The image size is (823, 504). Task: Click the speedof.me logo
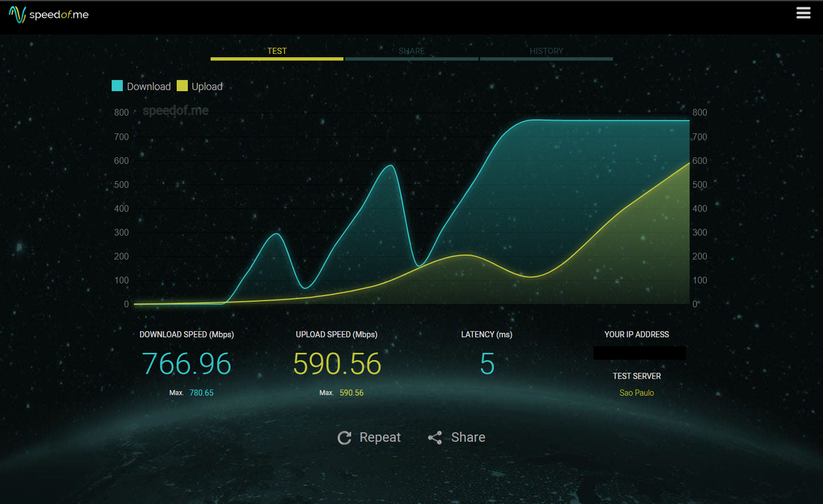49,14
